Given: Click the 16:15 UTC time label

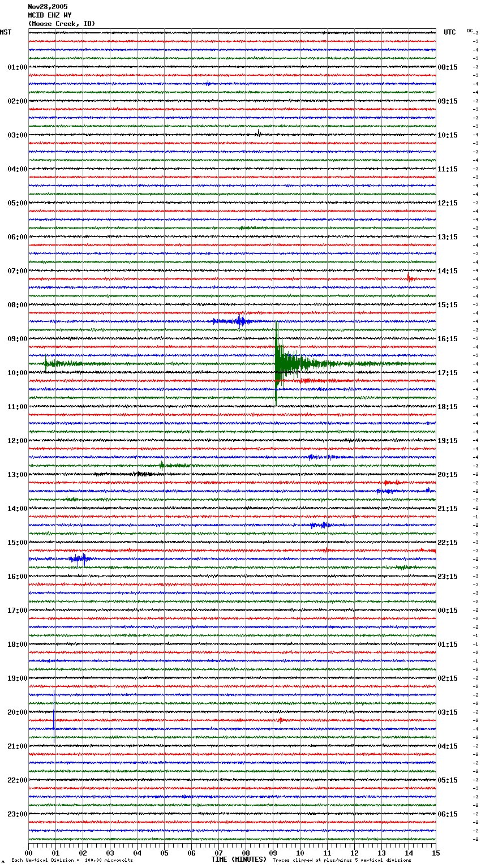Looking at the screenshot, I should 448,339.
